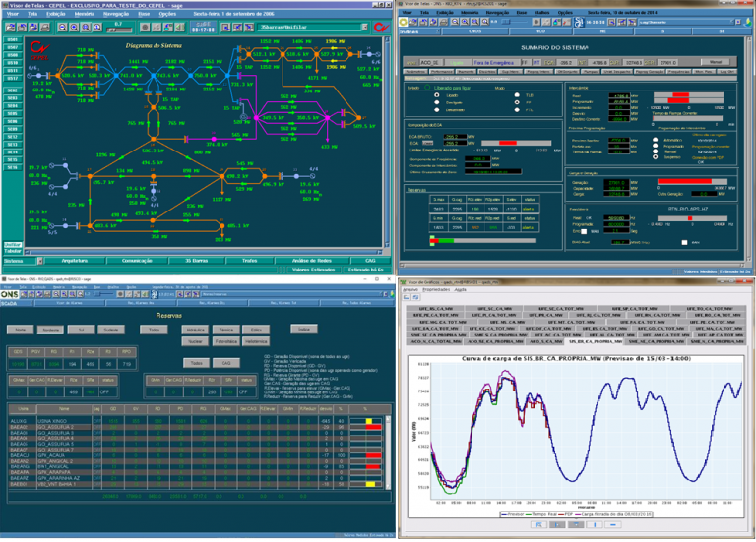Click the print icon in the single-line diagram toolbar
The image size is (756, 542).
(42, 28)
